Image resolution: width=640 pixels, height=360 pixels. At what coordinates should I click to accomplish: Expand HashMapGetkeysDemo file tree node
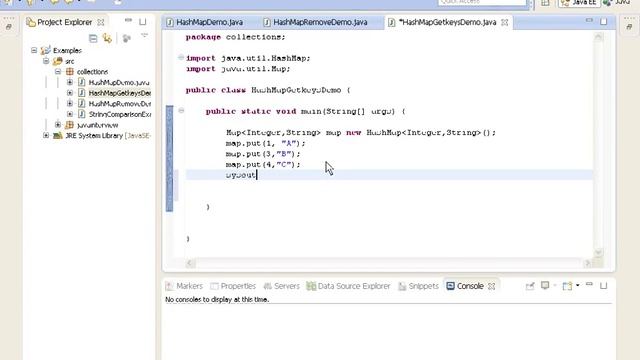(x=70, y=93)
